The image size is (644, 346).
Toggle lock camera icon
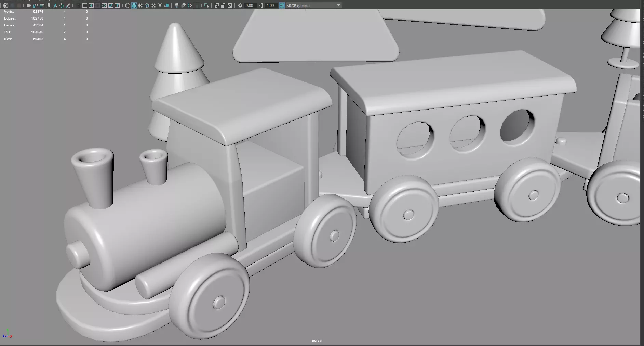coord(35,5)
